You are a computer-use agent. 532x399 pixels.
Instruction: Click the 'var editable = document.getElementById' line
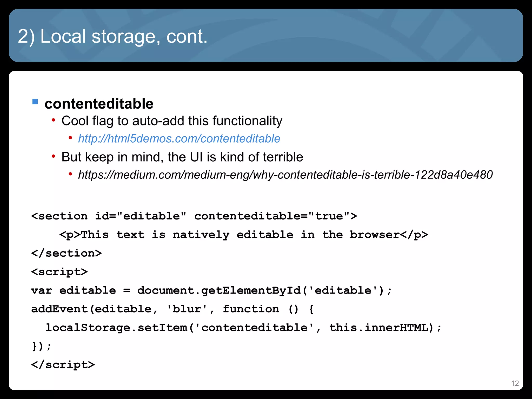click(211, 290)
